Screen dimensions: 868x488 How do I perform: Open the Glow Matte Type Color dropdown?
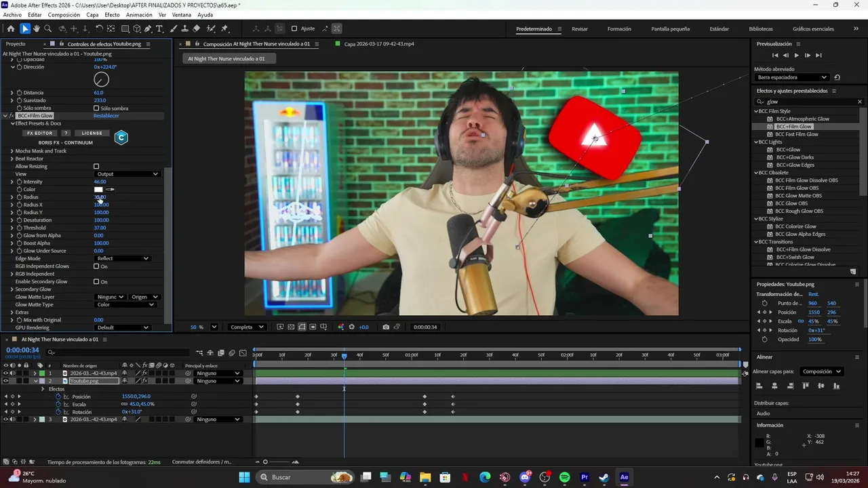[x=125, y=304]
